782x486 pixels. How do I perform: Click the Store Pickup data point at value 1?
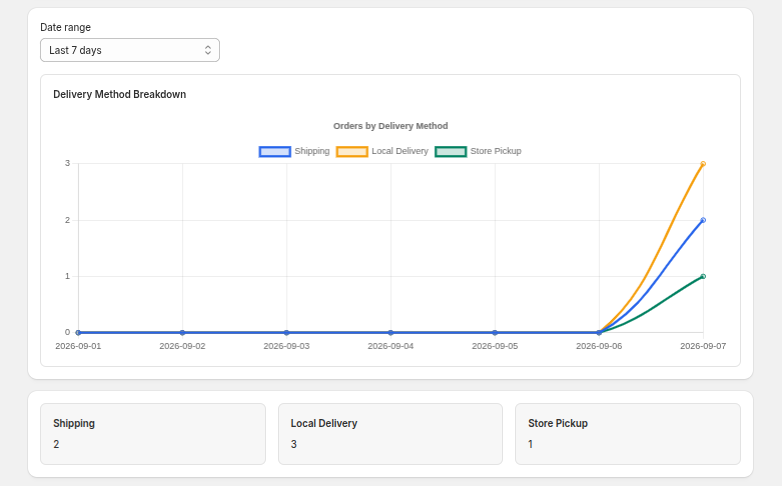[x=703, y=276]
